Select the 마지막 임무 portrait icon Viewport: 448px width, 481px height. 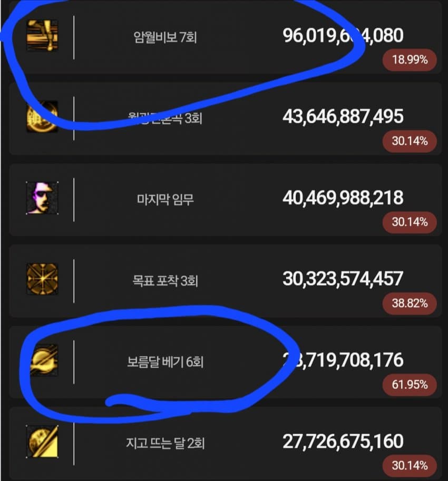42,198
